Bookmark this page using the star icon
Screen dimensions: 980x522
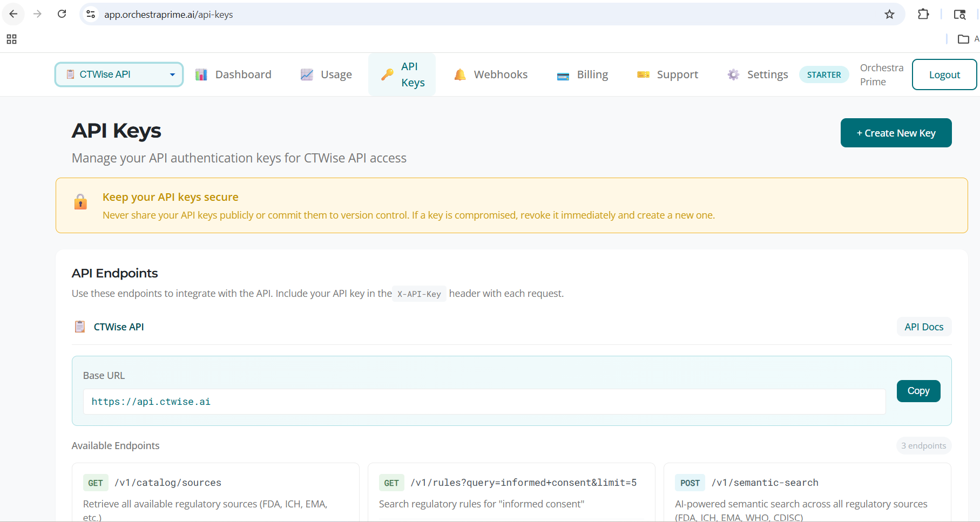(889, 14)
